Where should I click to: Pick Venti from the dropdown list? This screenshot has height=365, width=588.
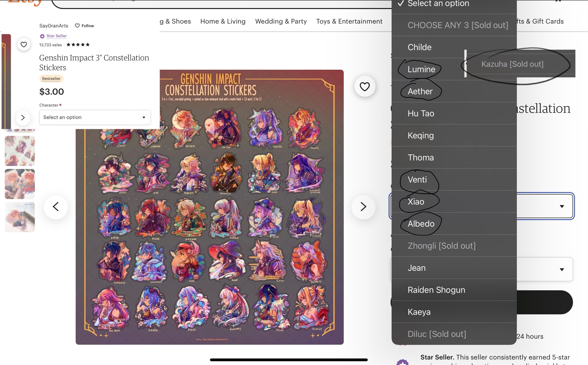pos(417,179)
